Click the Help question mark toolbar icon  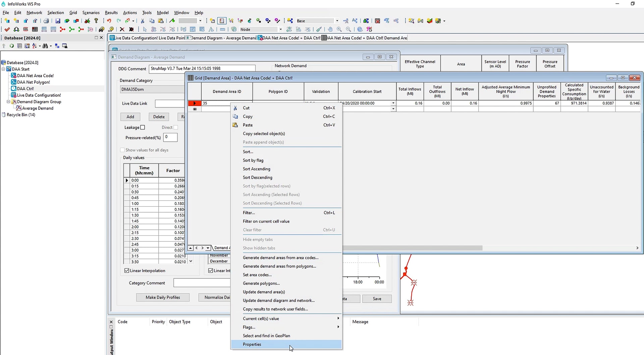click(96, 21)
